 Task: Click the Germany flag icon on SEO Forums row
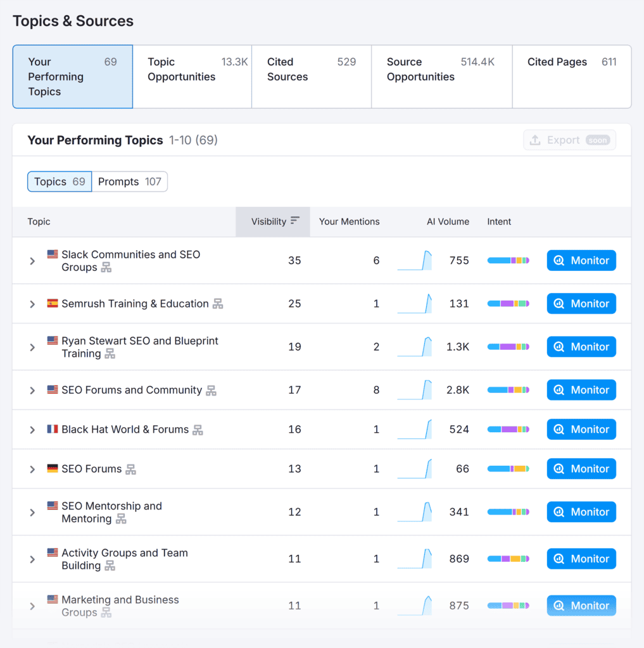pyautogui.click(x=53, y=468)
